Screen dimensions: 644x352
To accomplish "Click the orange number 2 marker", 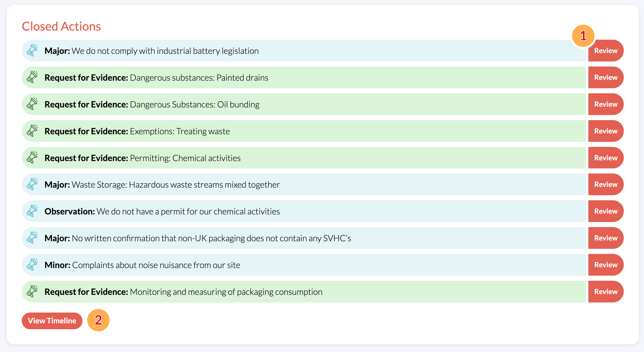I will pyautogui.click(x=98, y=320).
